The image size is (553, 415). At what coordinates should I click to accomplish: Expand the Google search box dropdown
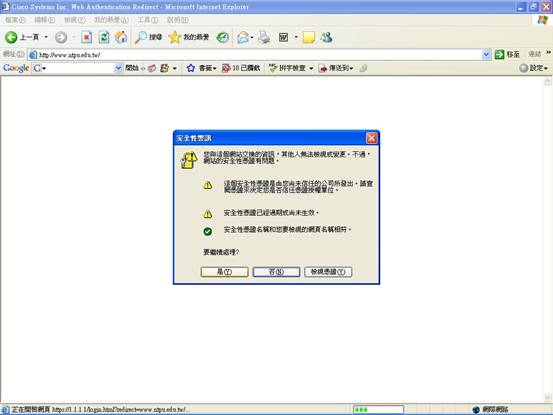coord(118,68)
